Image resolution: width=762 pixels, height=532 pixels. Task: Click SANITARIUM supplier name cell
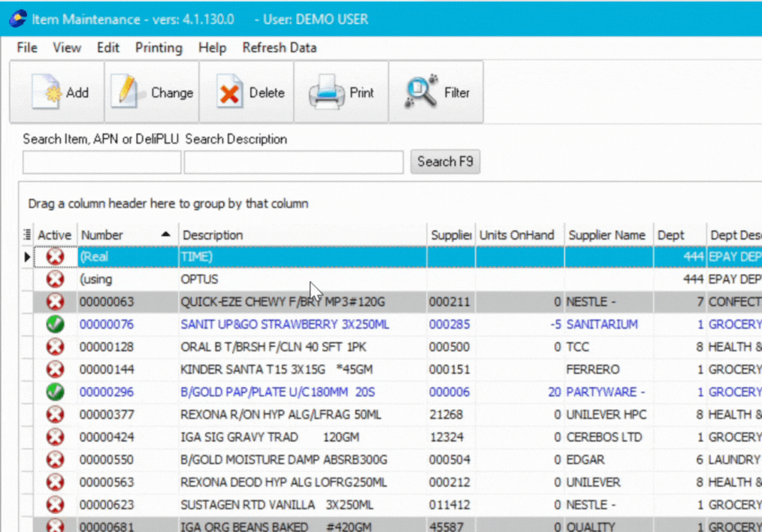click(609, 324)
